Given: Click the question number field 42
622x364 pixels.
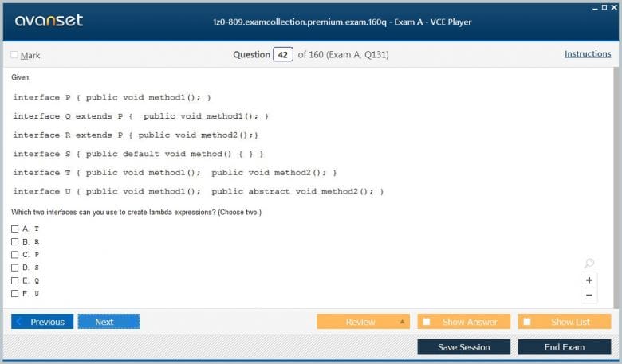Looking at the screenshot, I should click(x=283, y=55).
